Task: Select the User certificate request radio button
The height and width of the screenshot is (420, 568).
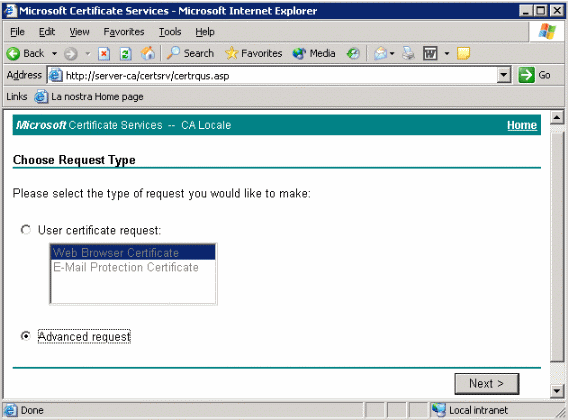Action: click(x=26, y=230)
